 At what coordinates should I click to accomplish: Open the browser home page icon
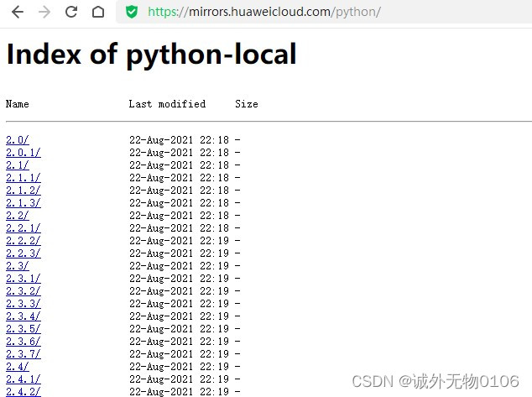click(x=98, y=12)
